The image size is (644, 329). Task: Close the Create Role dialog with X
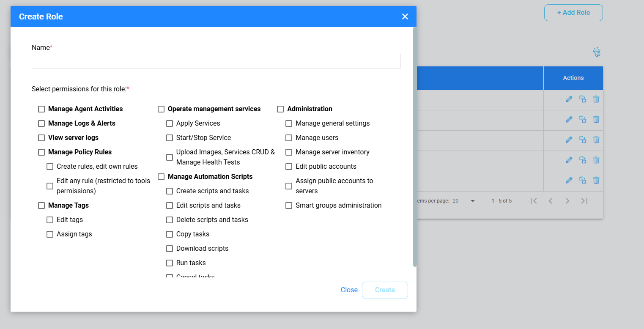pyautogui.click(x=405, y=16)
